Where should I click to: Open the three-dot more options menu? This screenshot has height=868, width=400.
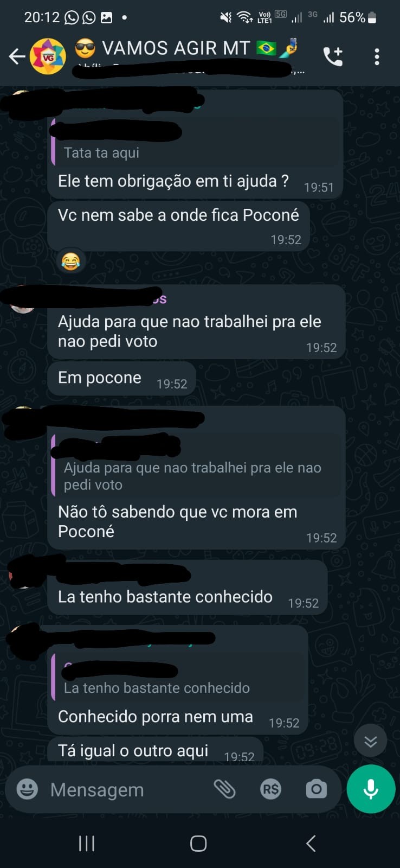[377, 57]
